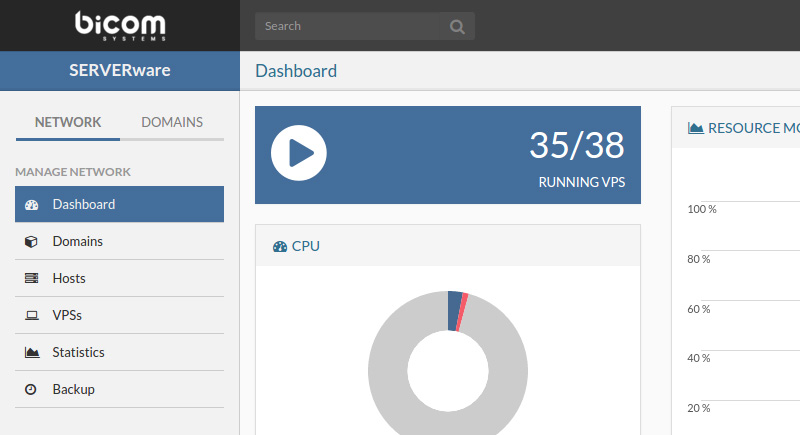Open the Statistics page from sidebar
Image resolution: width=800 pixels, height=435 pixels.
[x=78, y=353]
